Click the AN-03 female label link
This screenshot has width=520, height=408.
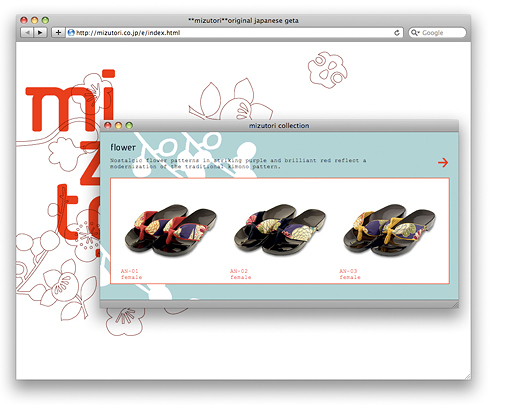pos(350,274)
